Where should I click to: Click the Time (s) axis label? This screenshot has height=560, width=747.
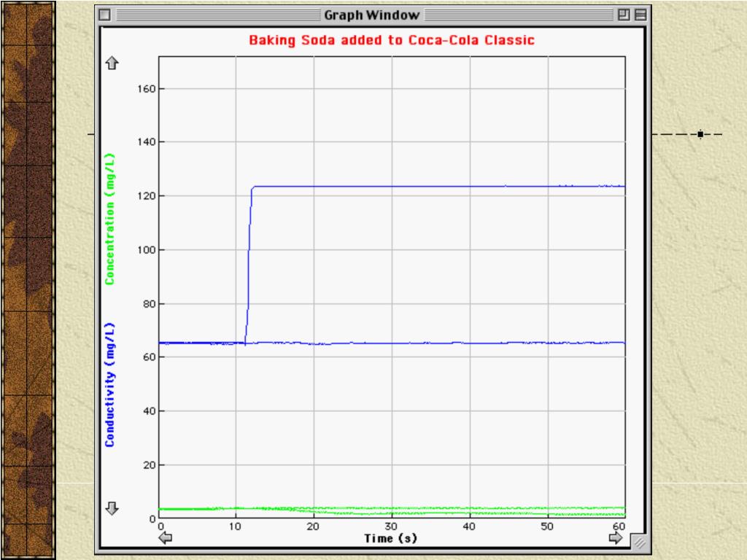coord(391,539)
